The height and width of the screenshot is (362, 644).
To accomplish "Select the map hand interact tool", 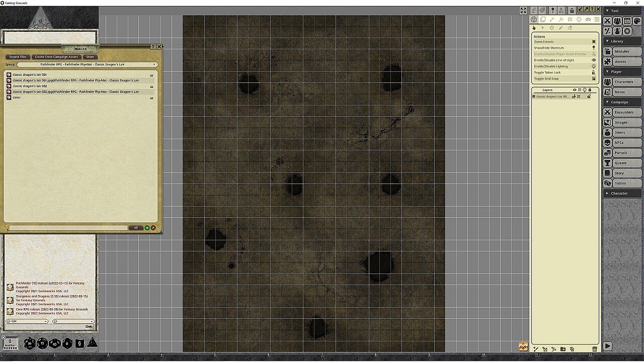I will [x=534, y=28].
